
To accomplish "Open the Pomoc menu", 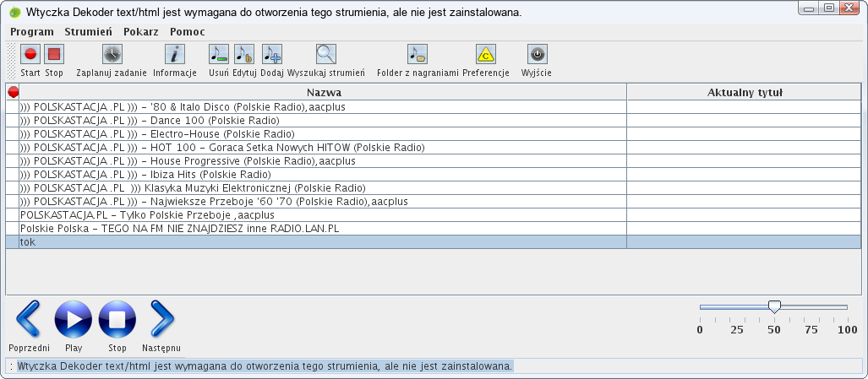I will click(x=188, y=31).
